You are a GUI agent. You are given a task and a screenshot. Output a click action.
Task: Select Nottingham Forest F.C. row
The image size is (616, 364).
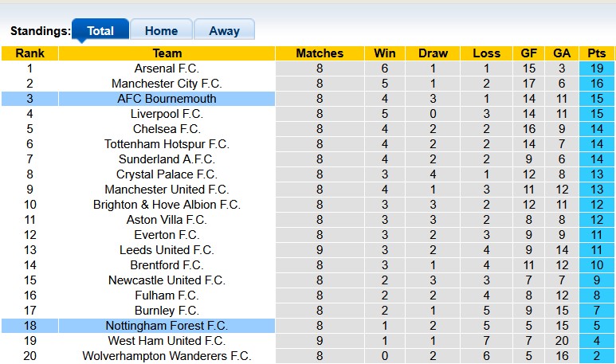(167, 326)
